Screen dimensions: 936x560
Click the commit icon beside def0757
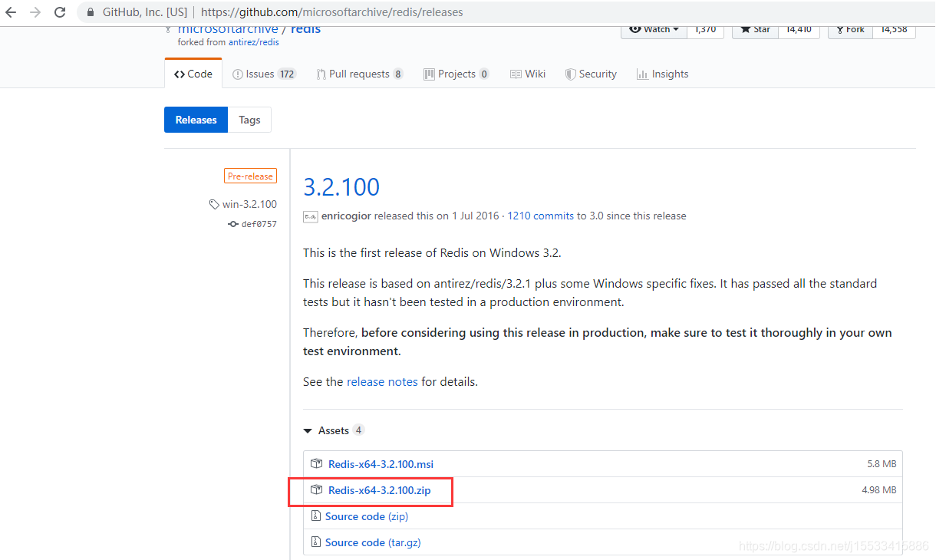click(232, 224)
